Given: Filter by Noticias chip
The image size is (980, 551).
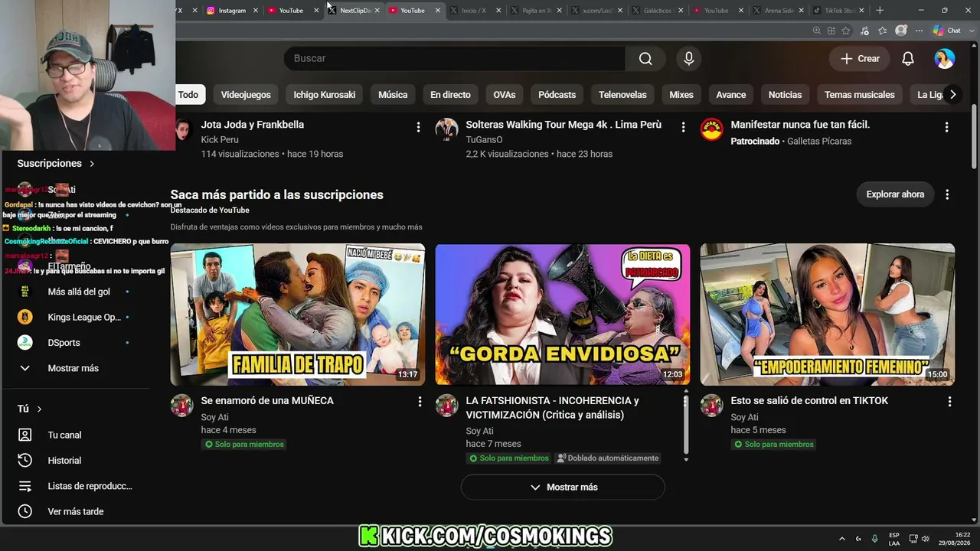Looking at the screenshot, I should pyautogui.click(x=786, y=95).
